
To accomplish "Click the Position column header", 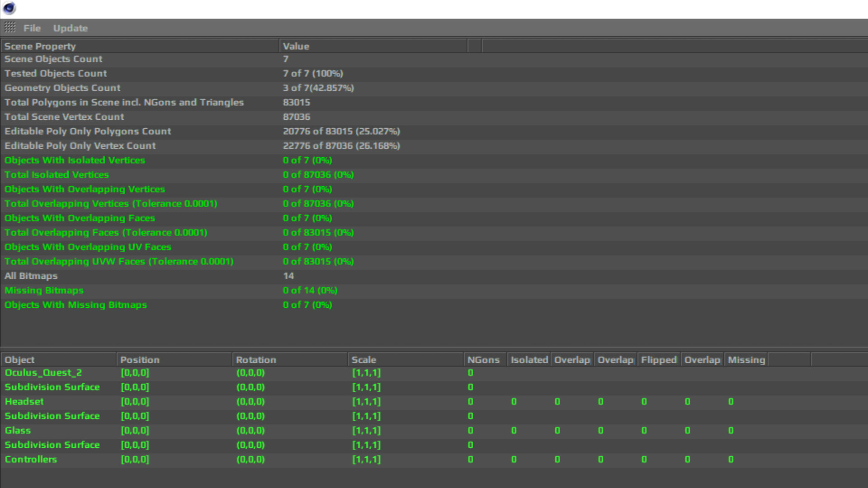I will pos(140,360).
